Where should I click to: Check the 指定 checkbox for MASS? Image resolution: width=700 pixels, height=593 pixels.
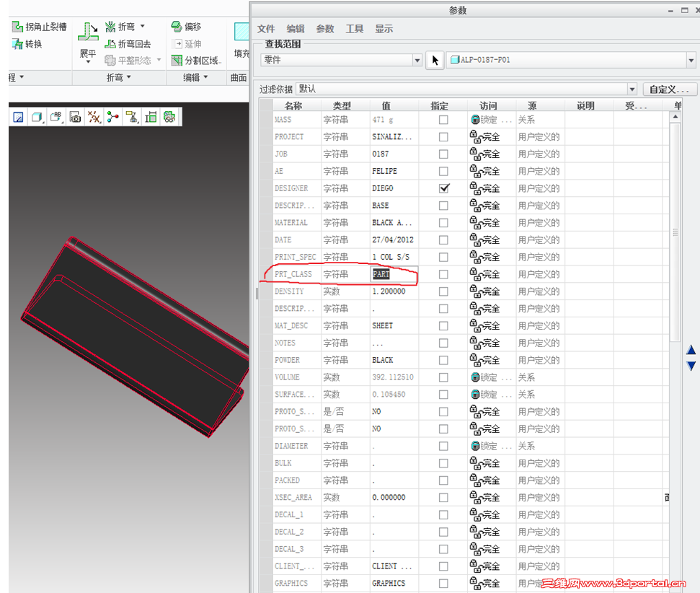[443, 119]
